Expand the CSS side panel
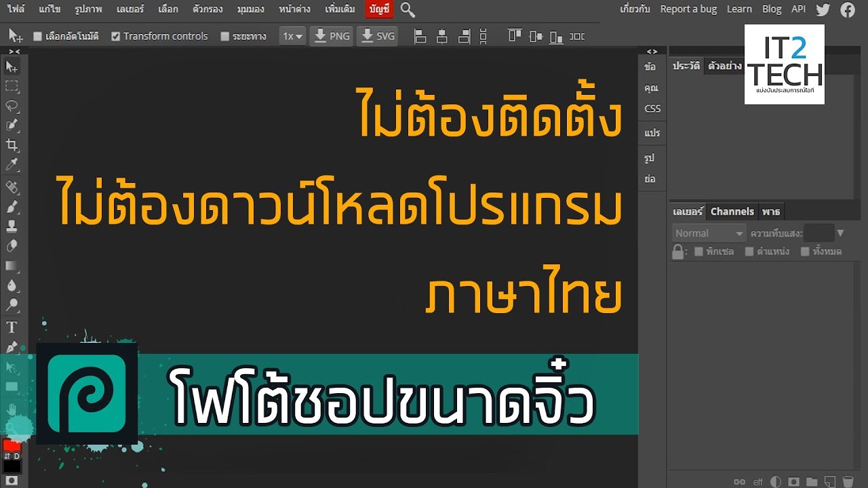868x488 pixels. [x=652, y=108]
